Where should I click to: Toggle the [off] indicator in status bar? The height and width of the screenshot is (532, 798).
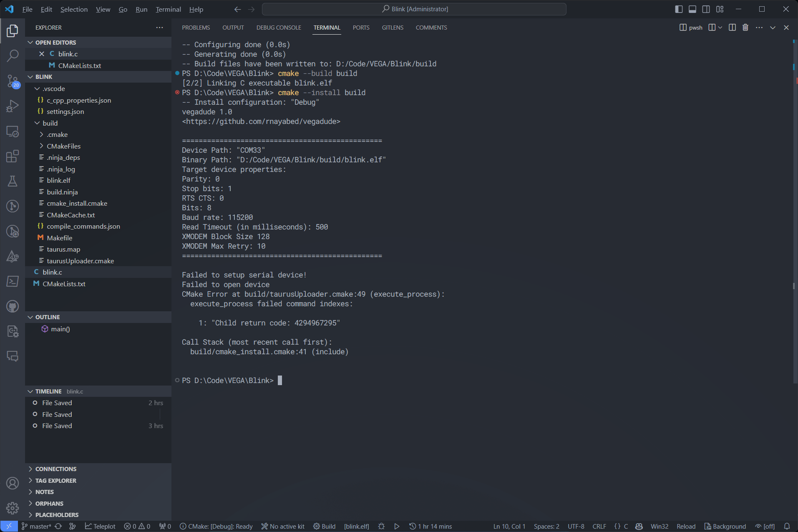[x=765, y=526]
